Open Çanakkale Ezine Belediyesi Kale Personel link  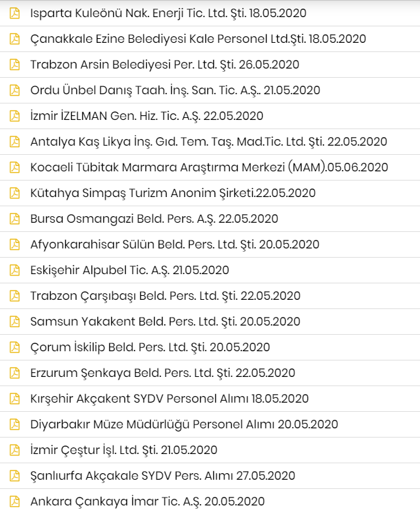pyautogui.click(x=198, y=39)
